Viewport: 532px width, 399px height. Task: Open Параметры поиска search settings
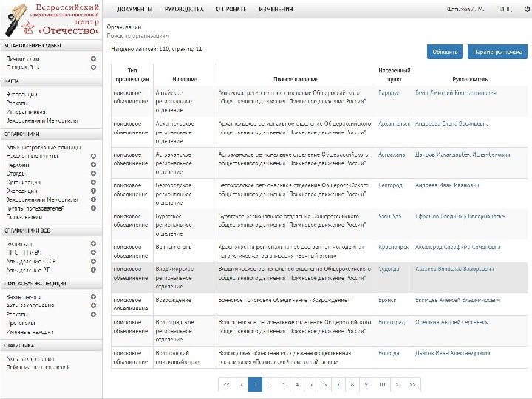click(497, 52)
